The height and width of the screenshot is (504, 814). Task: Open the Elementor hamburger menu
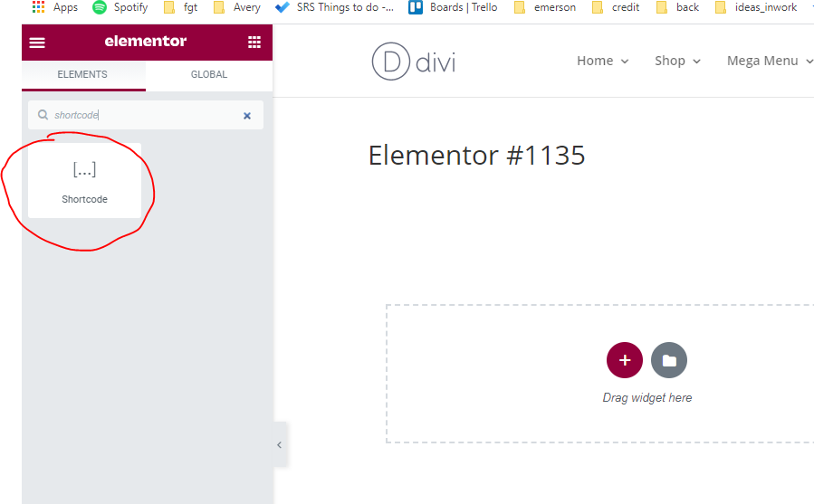click(37, 42)
